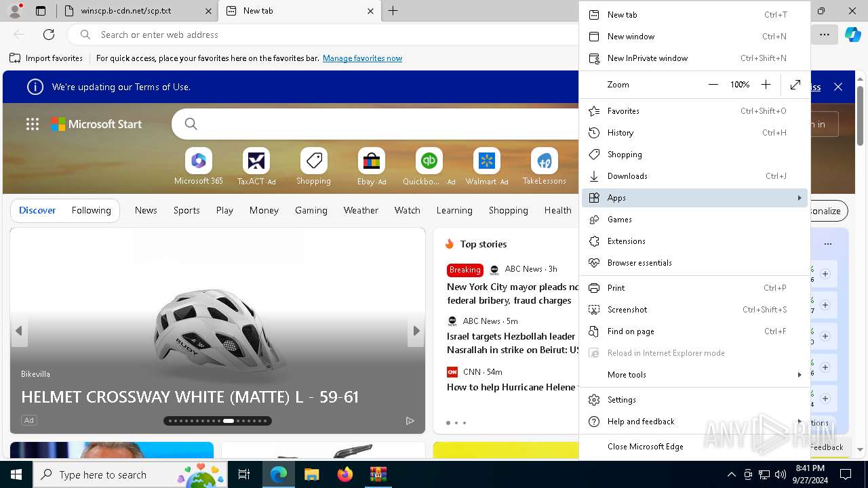
Task: Open Extensions from the menu
Action: pyautogui.click(x=694, y=241)
